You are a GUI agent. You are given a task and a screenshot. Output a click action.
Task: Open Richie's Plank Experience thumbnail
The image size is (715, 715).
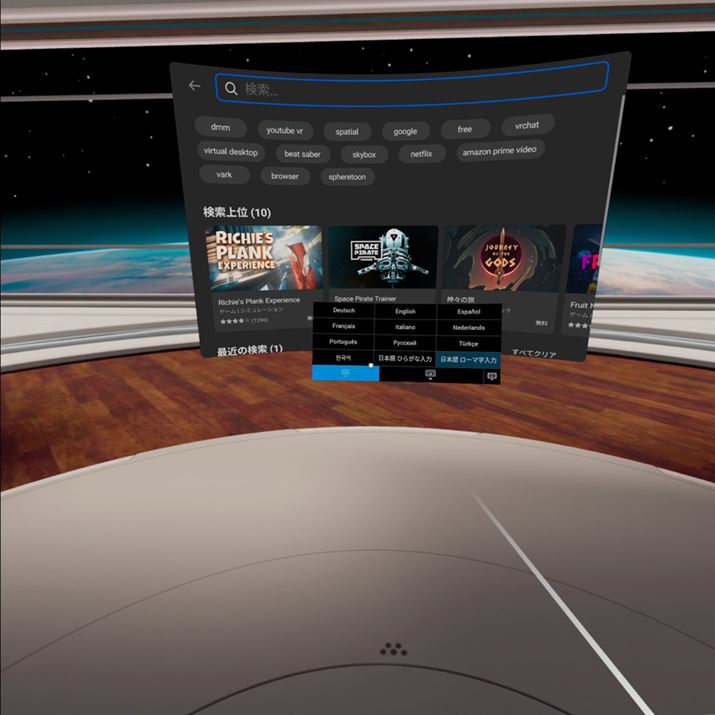(264, 258)
